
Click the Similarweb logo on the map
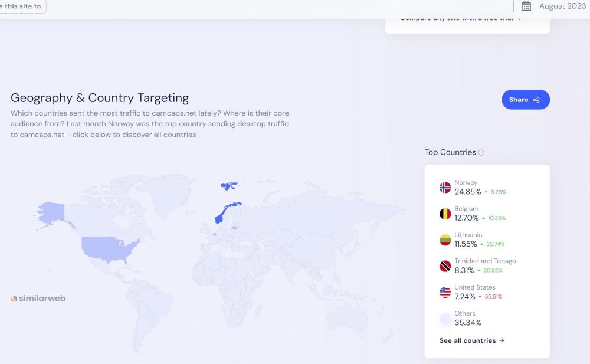click(38, 299)
